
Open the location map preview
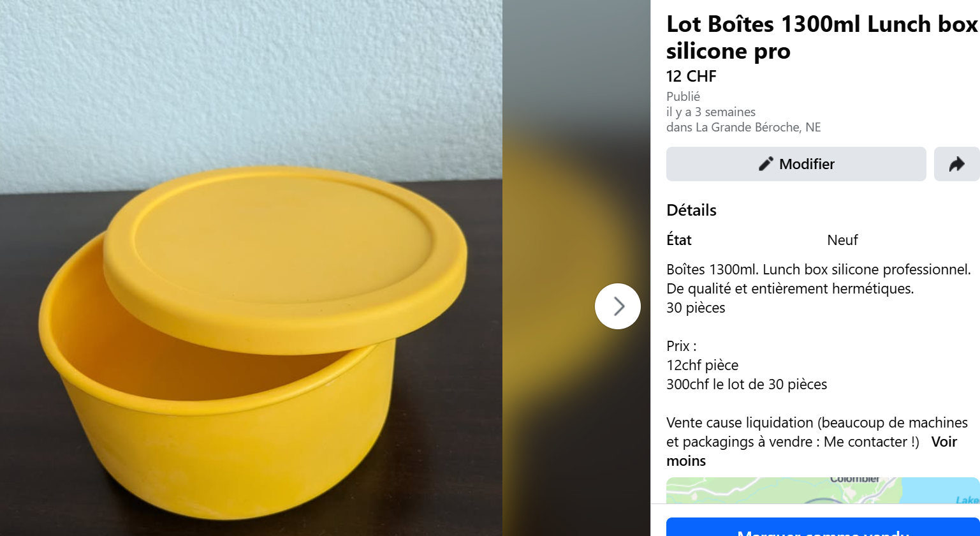pyautogui.click(x=823, y=491)
